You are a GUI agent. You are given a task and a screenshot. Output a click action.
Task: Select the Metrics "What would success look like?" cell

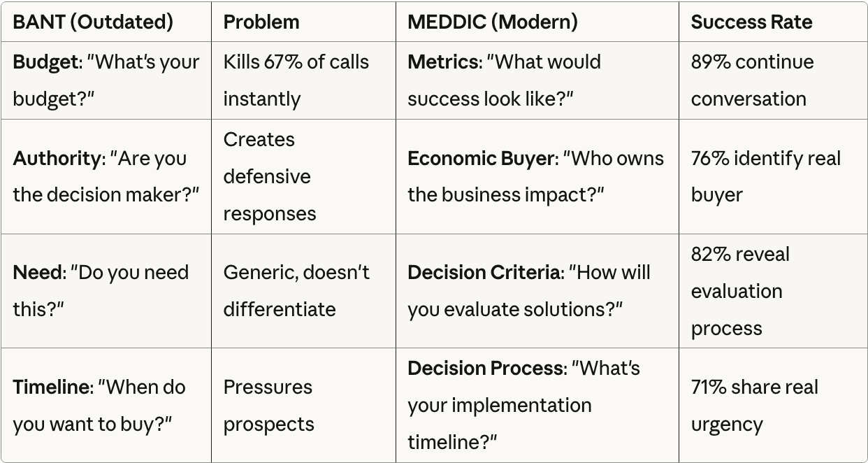[504, 80]
